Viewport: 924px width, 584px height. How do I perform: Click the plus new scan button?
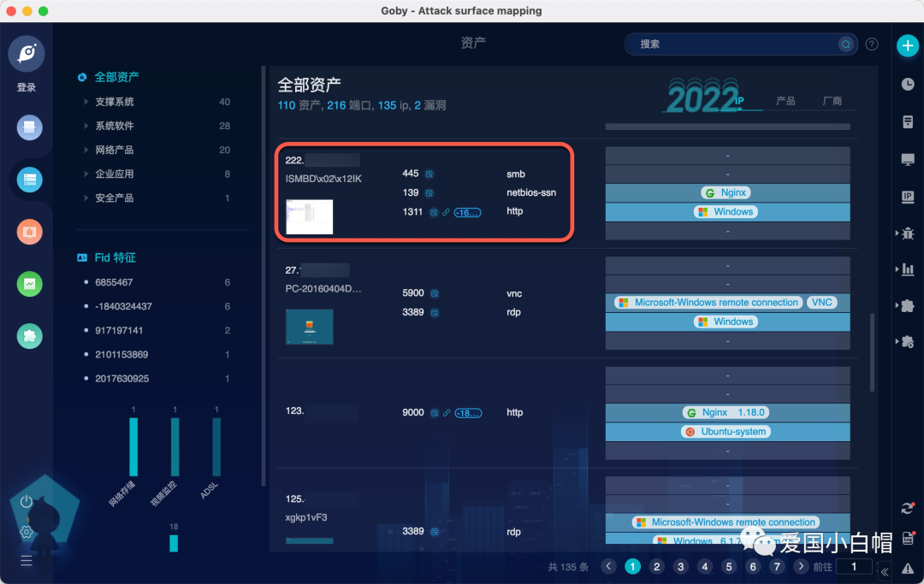pyautogui.click(x=908, y=45)
